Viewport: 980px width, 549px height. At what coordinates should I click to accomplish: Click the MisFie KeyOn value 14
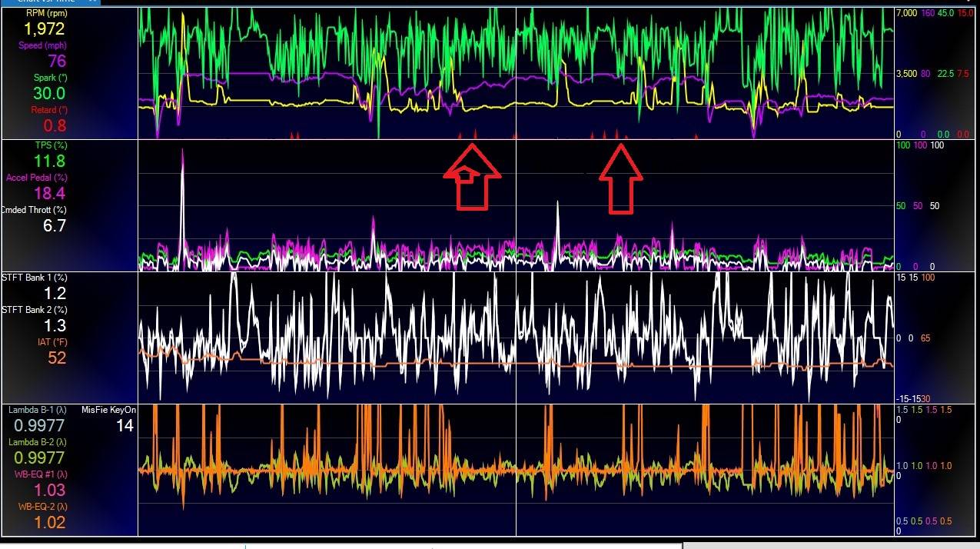125,425
